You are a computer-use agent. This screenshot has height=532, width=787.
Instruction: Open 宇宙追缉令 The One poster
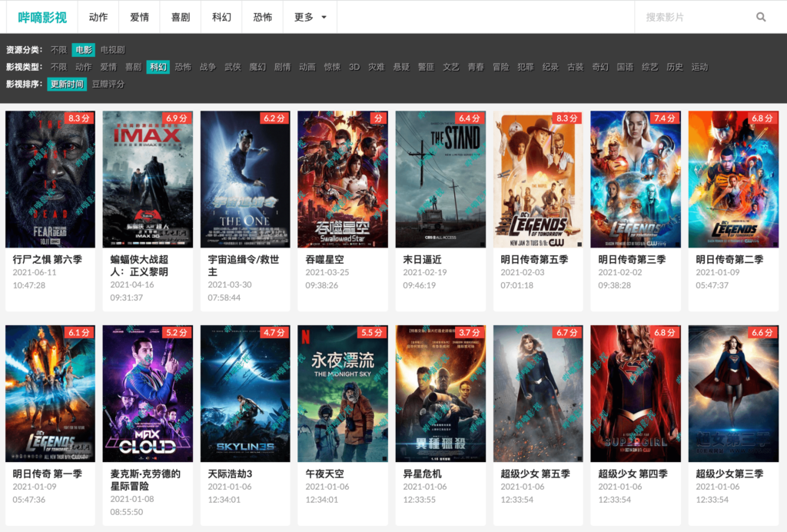click(x=245, y=179)
